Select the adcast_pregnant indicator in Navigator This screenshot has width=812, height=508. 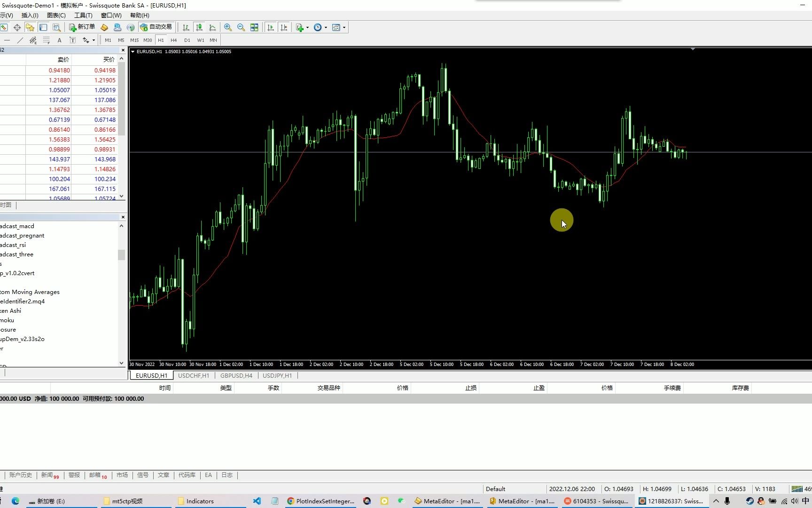point(23,235)
